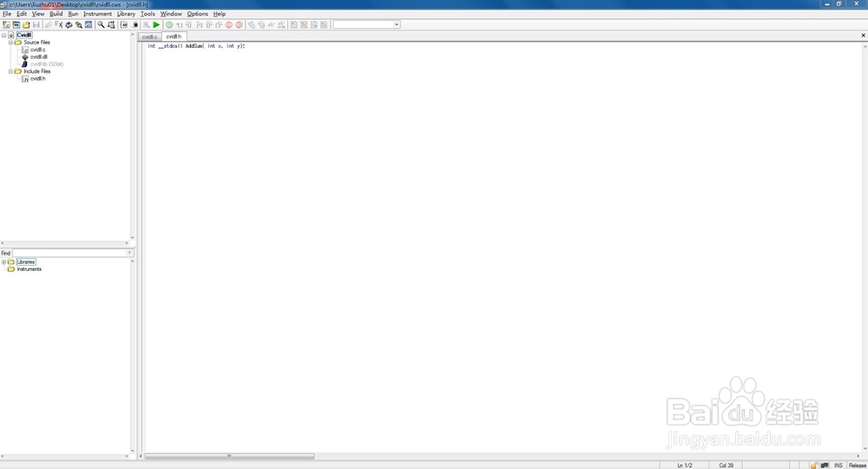Click the floppy disk save icon
868x469 pixels.
[x=36, y=25]
